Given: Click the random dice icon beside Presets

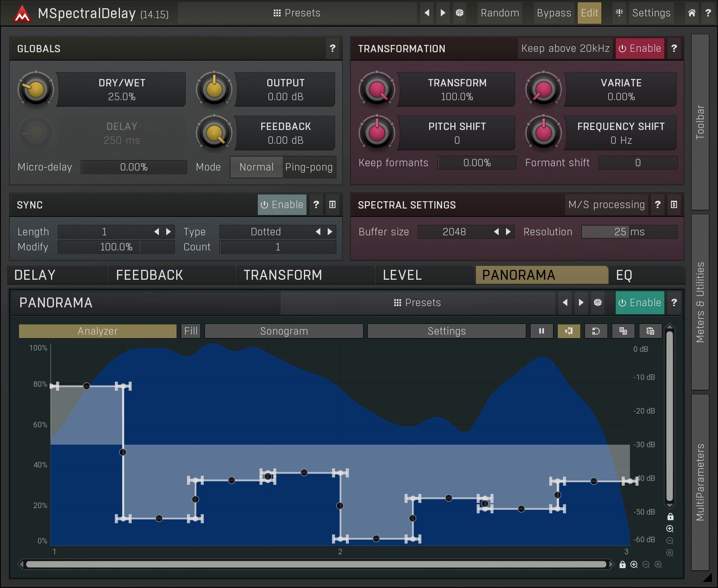Looking at the screenshot, I should click(x=460, y=13).
